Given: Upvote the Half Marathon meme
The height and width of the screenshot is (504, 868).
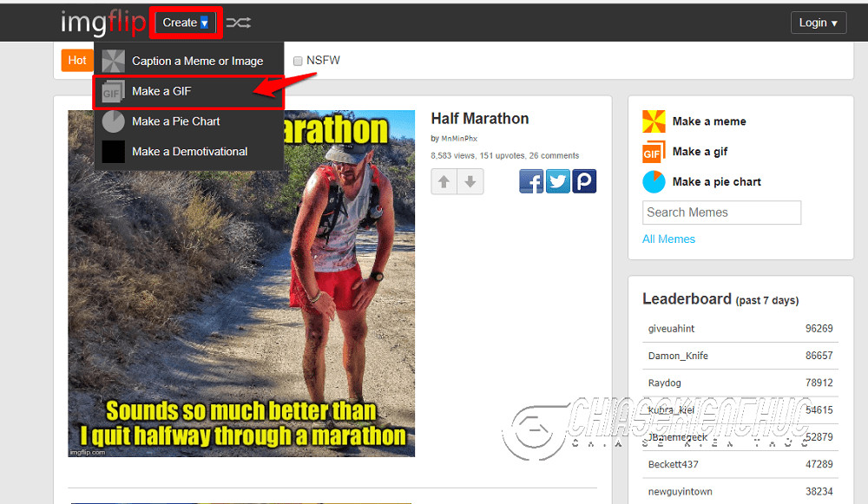Looking at the screenshot, I should tap(444, 182).
